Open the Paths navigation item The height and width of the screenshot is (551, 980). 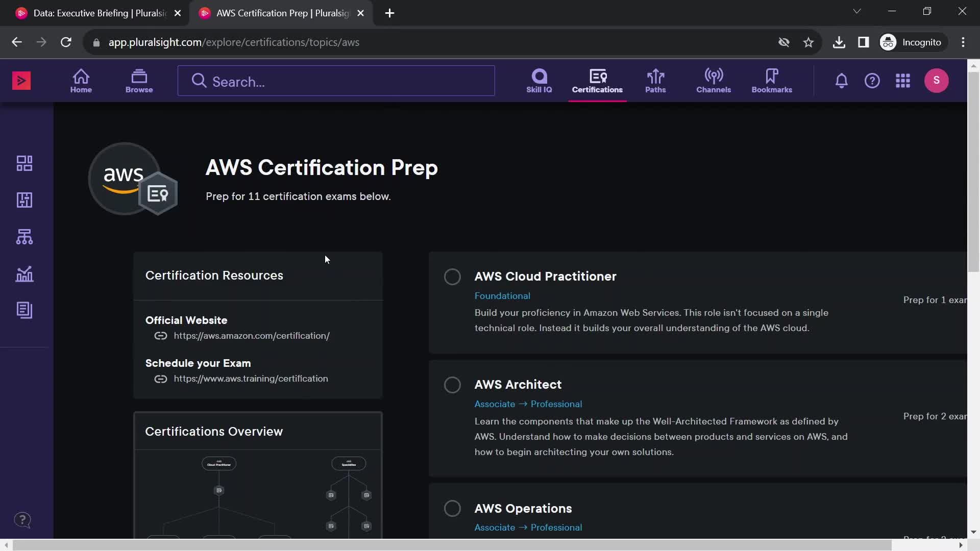655,81
